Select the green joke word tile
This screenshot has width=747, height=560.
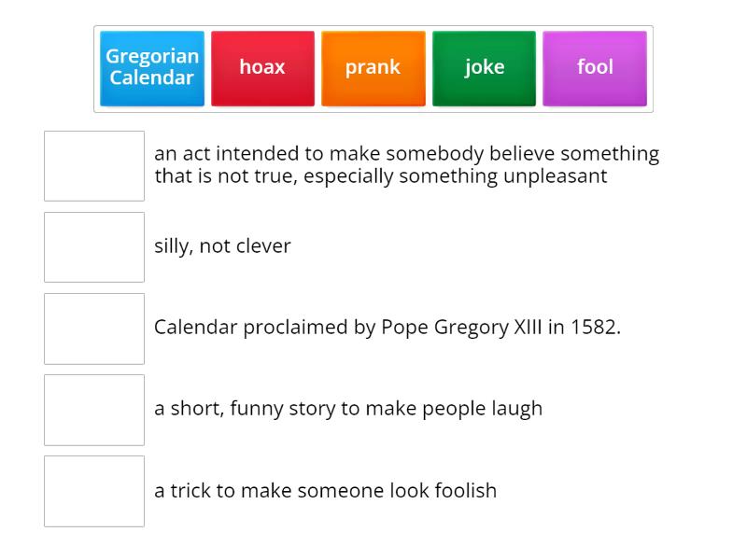pyautogui.click(x=484, y=66)
